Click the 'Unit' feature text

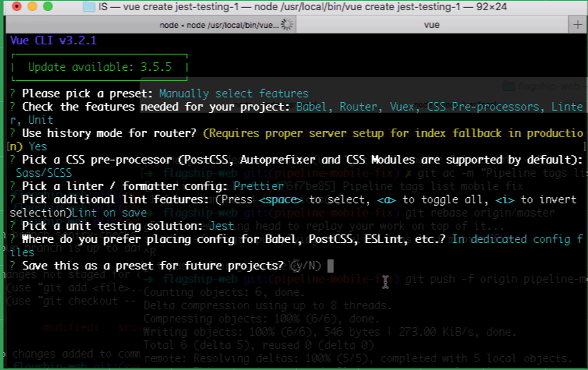point(40,120)
